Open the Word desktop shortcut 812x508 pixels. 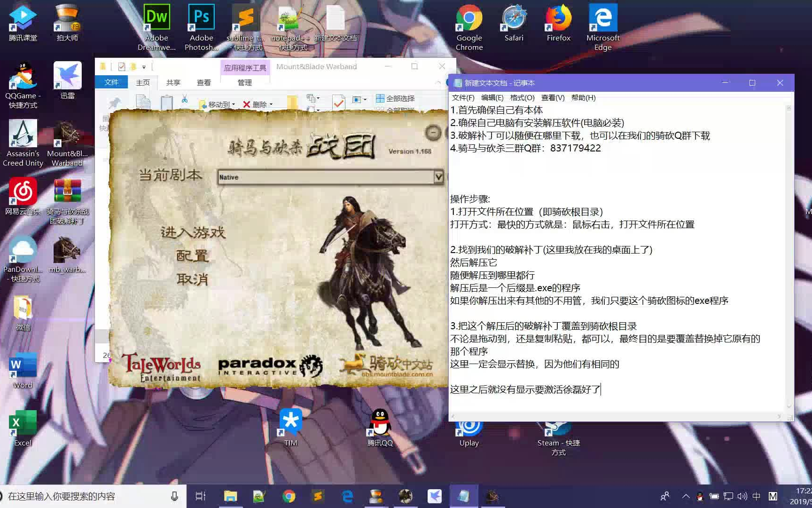click(23, 370)
